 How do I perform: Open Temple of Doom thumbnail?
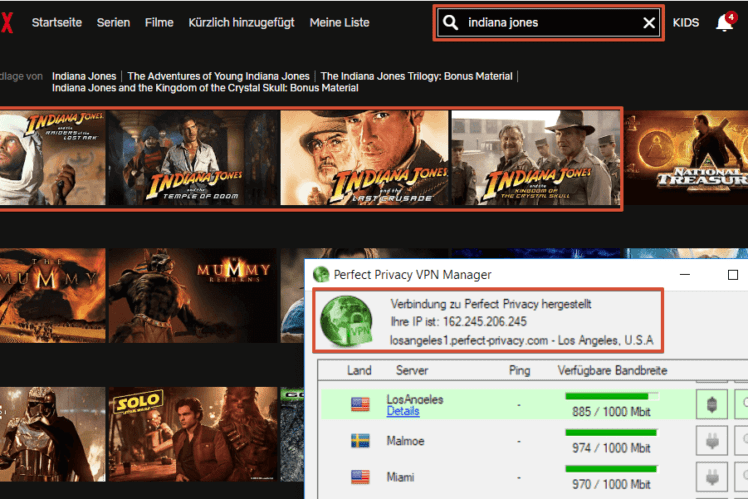[193, 158]
